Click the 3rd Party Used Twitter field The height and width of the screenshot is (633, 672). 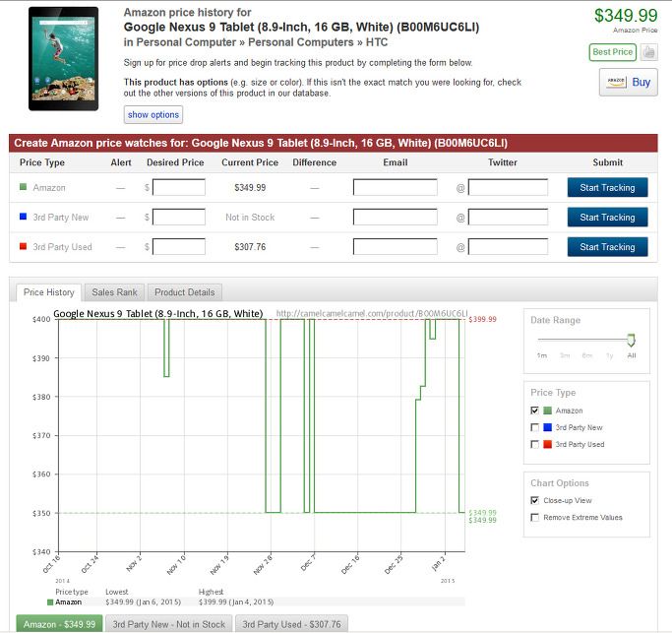(x=508, y=246)
